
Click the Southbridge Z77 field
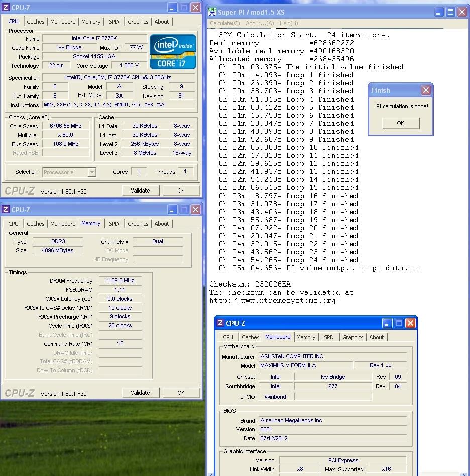[332, 386]
